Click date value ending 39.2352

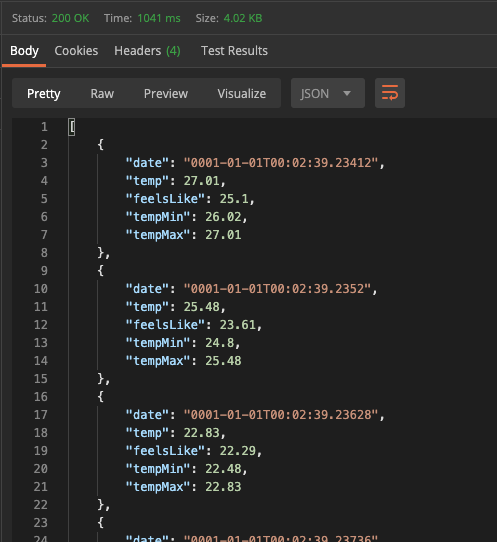pyautogui.click(x=277, y=289)
